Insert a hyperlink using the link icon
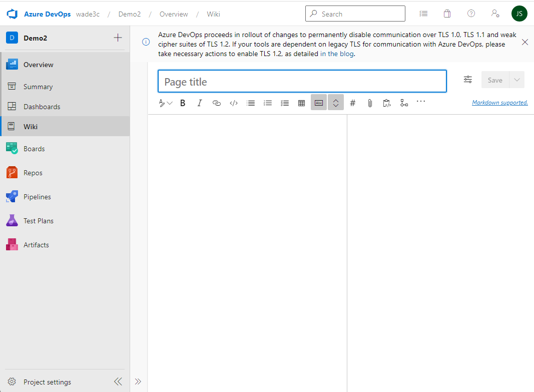 point(216,103)
